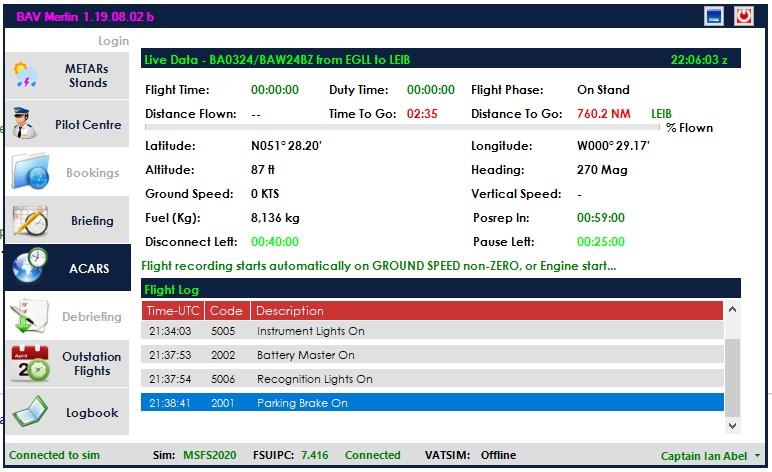The width and height of the screenshot is (772, 472).
Task: Click the BAV Merlin title text
Action: tap(85, 17)
